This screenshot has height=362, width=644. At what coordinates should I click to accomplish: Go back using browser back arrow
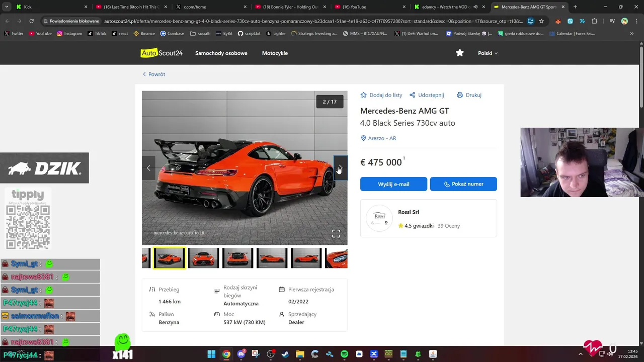click(x=7, y=21)
